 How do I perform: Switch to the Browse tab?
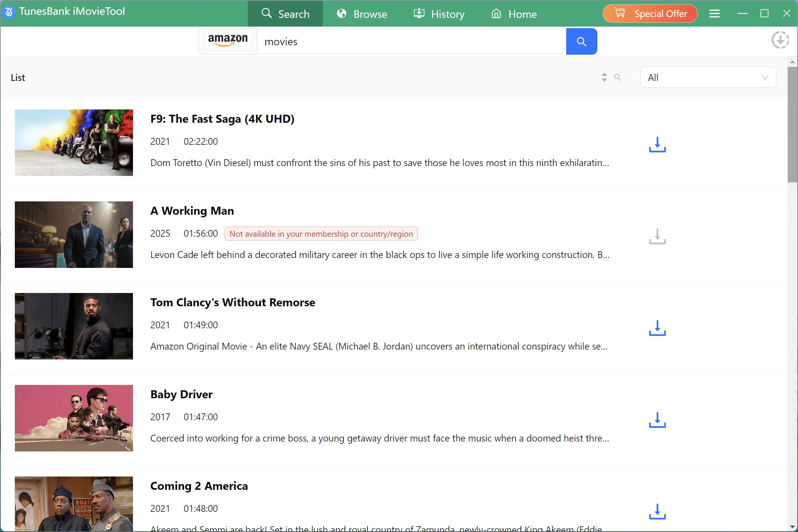point(362,14)
